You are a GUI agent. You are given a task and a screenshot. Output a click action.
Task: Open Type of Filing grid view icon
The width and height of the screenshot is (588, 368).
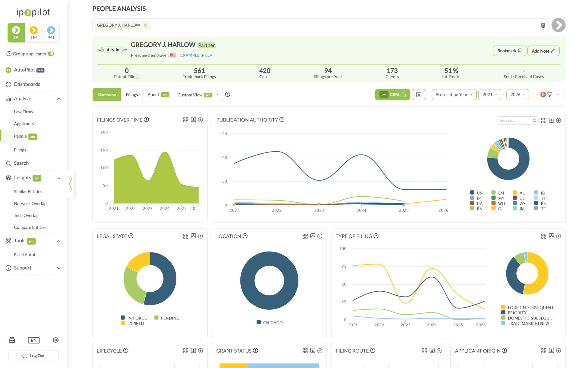pos(544,236)
